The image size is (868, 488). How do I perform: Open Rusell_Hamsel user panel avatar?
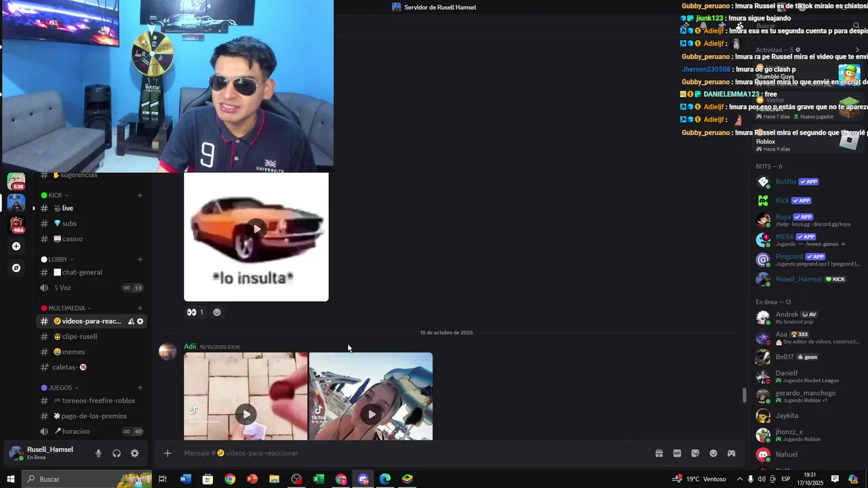click(16, 453)
